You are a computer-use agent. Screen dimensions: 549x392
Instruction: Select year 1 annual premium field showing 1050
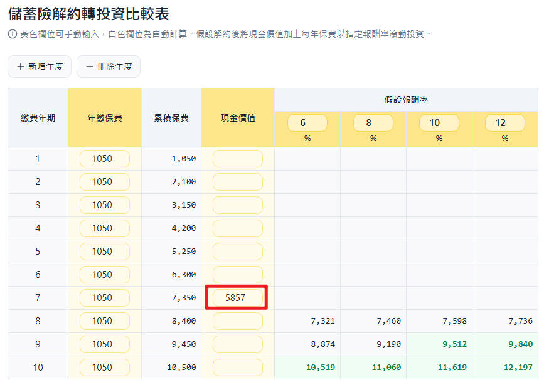(104, 159)
